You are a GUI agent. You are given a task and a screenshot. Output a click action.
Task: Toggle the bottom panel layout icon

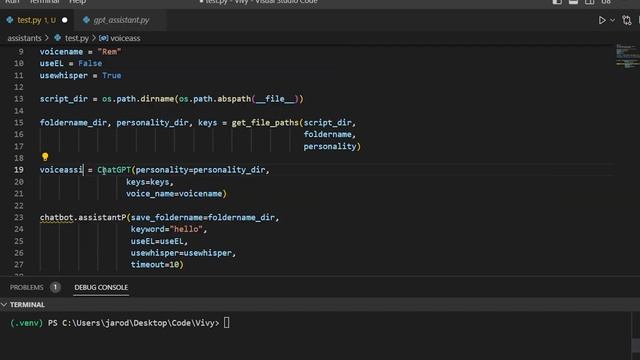pos(573,2)
